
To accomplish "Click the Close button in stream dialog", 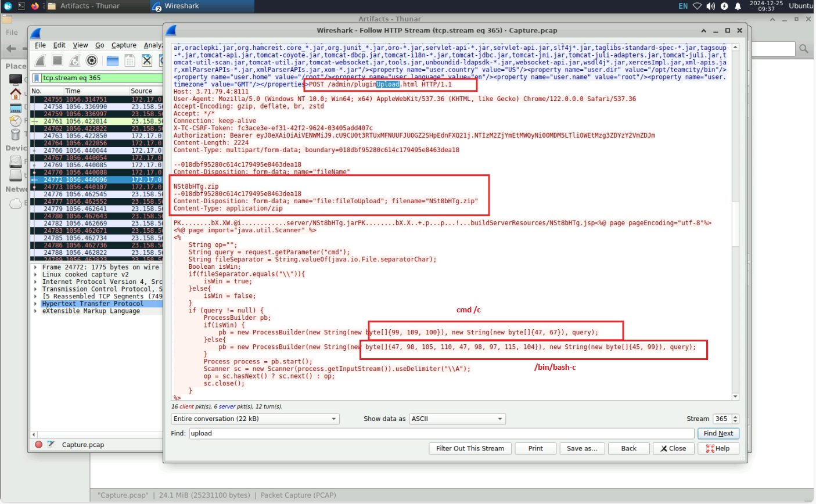I will (x=673, y=448).
